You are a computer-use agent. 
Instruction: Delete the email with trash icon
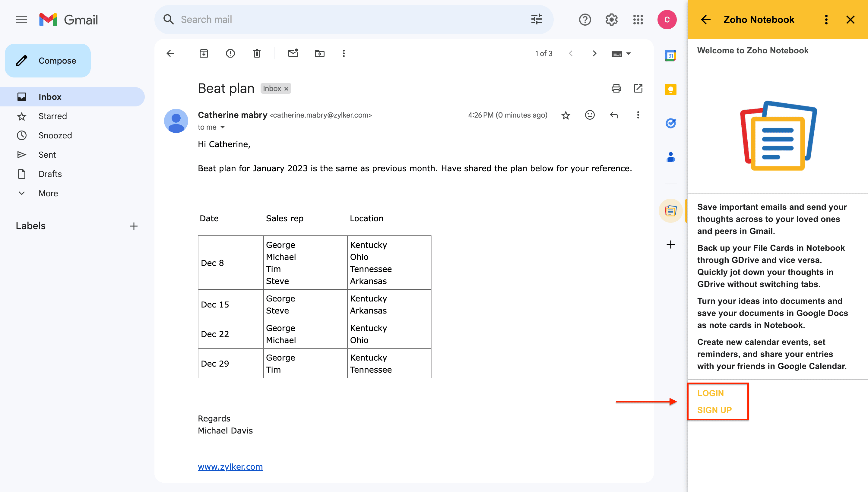257,53
